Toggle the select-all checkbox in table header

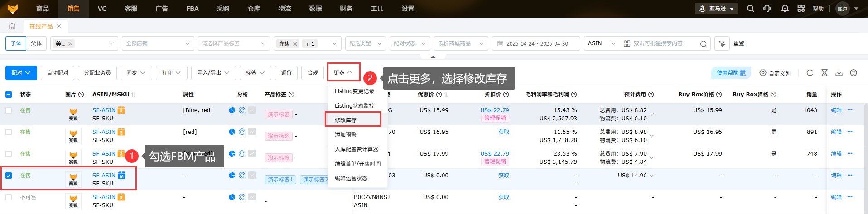(x=9, y=95)
